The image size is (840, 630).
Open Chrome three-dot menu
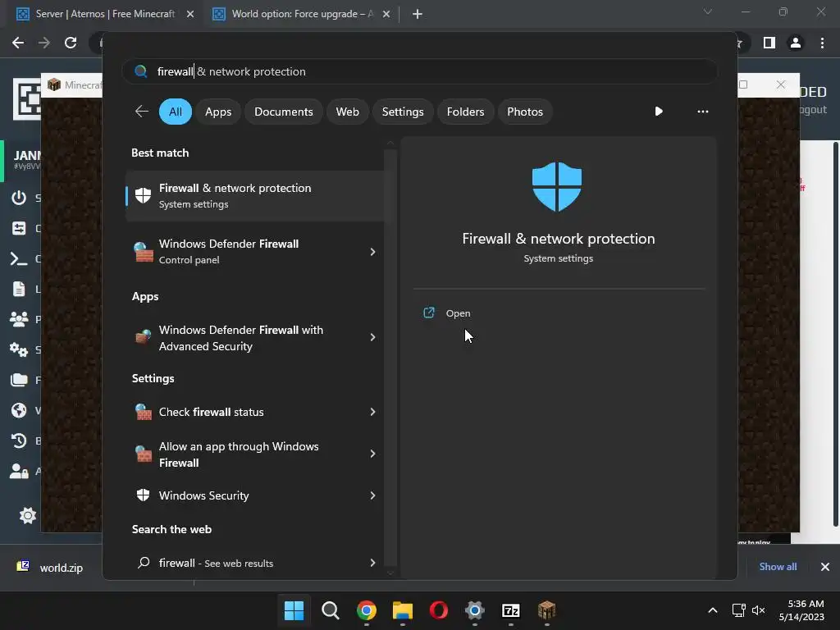822,43
